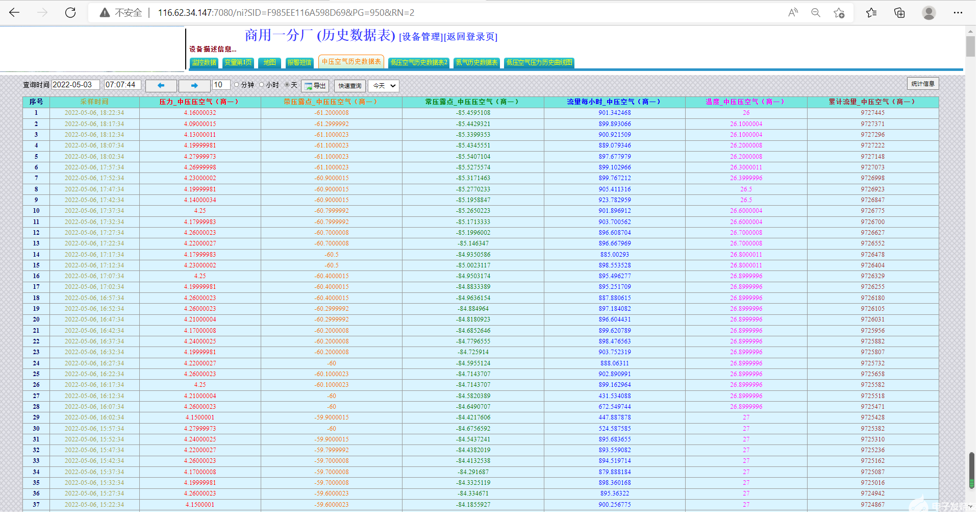Click the cumulative flow value 9724942

click(x=873, y=493)
